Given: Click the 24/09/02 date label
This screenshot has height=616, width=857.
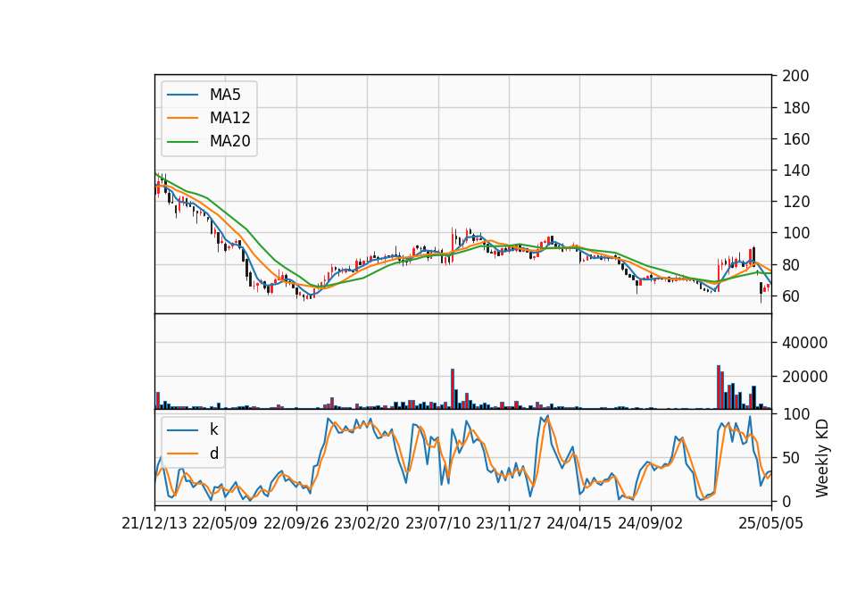Looking at the screenshot, I should (651, 524).
